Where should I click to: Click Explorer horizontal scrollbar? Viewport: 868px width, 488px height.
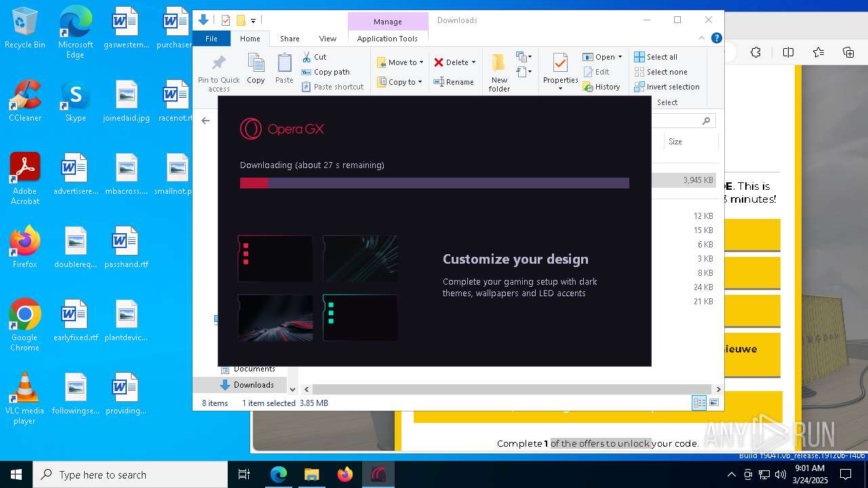tap(513, 389)
